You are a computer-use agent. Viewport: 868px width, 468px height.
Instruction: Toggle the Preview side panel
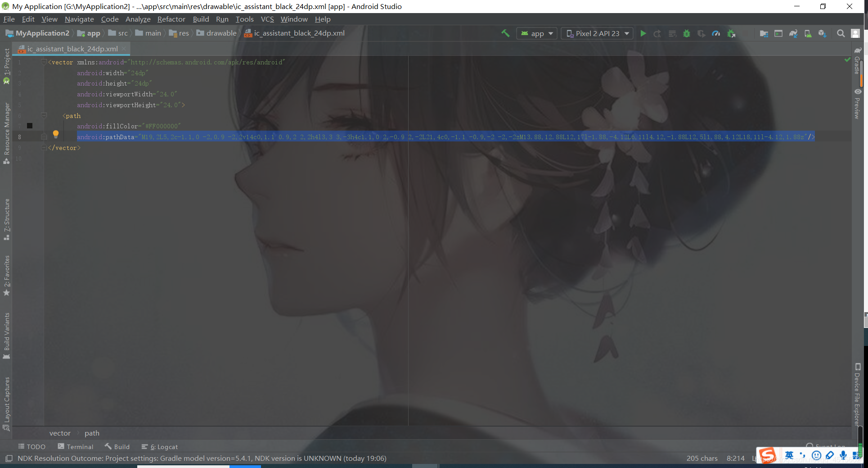[857, 104]
